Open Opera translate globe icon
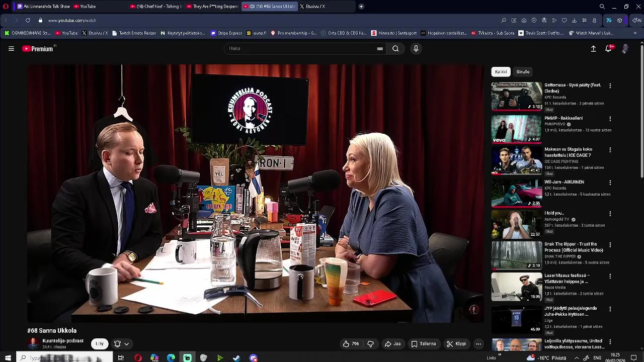The width and height of the screenshot is (644, 362). (x=544, y=21)
